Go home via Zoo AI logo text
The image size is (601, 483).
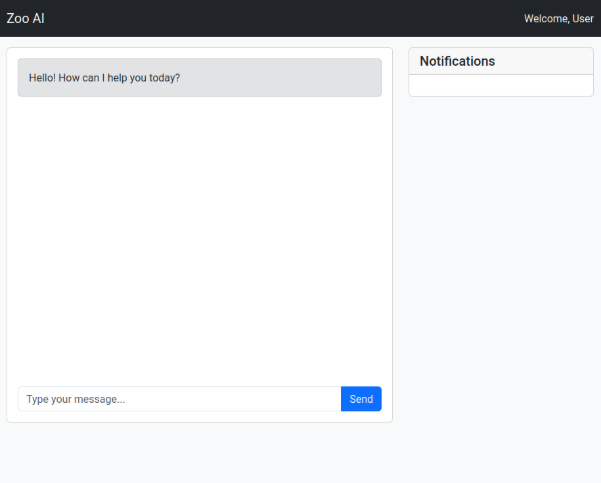tap(25, 18)
